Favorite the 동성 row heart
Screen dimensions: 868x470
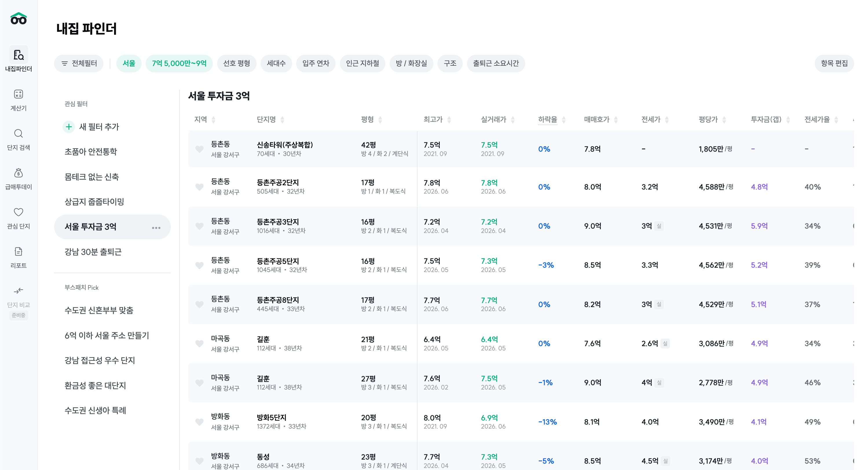[x=199, y=461]
